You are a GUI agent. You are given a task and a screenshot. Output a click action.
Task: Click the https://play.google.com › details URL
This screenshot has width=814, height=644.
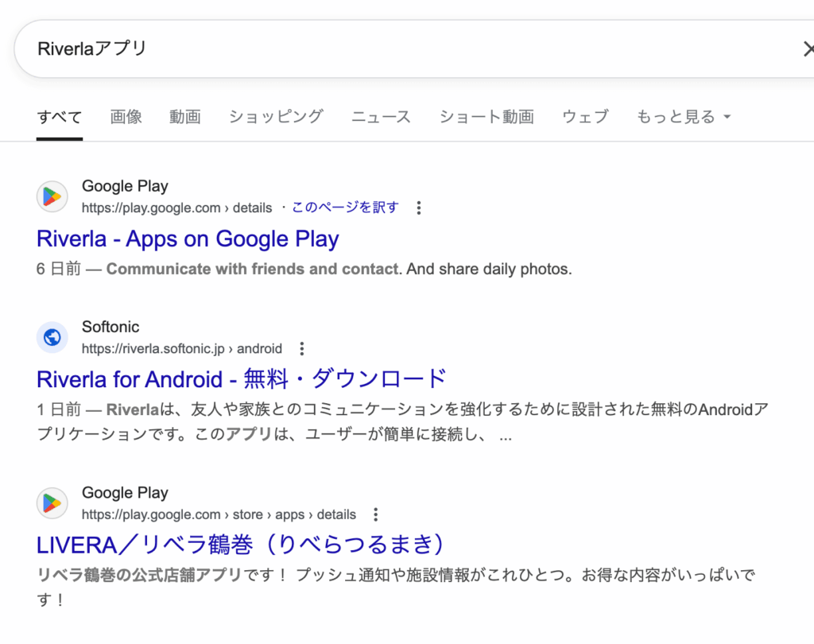(176, 208)
